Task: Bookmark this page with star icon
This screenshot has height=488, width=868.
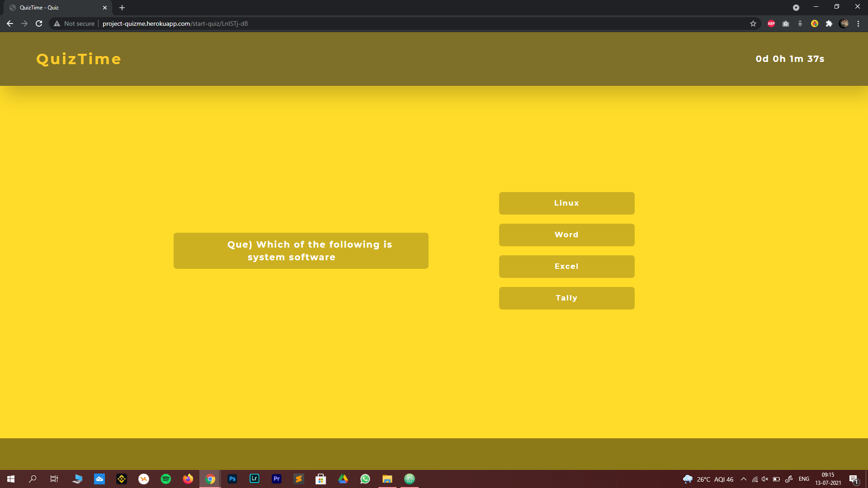Action: (x=753, y=23)
